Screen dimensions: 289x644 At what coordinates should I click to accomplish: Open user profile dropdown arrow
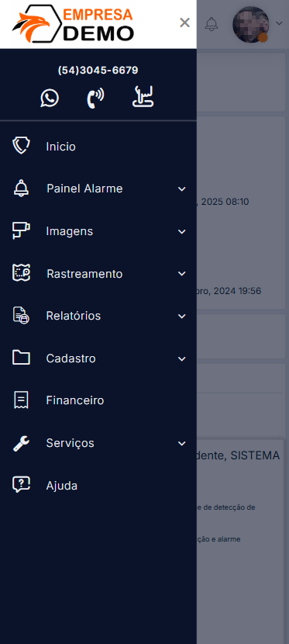tap(279, 23)
